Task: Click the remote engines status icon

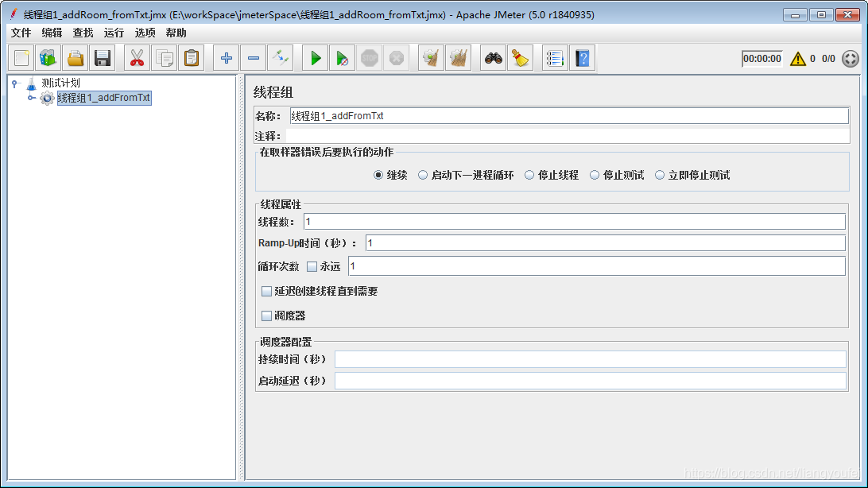Action: tap(851, 59)
